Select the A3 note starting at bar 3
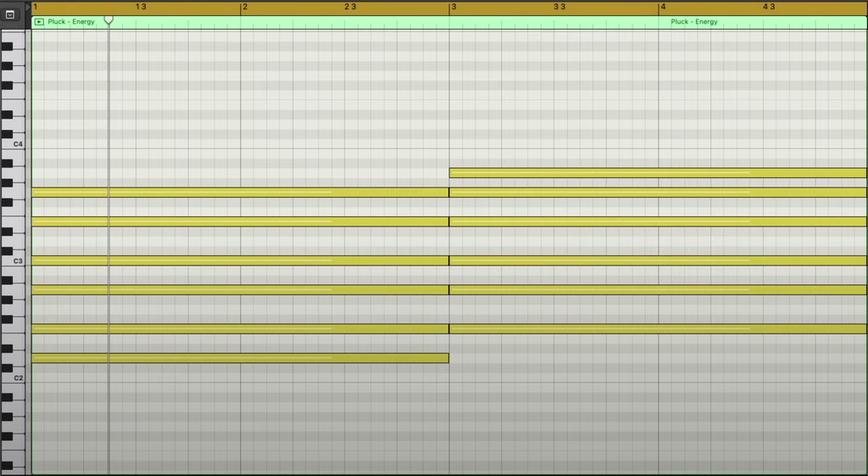 [658, 173]
